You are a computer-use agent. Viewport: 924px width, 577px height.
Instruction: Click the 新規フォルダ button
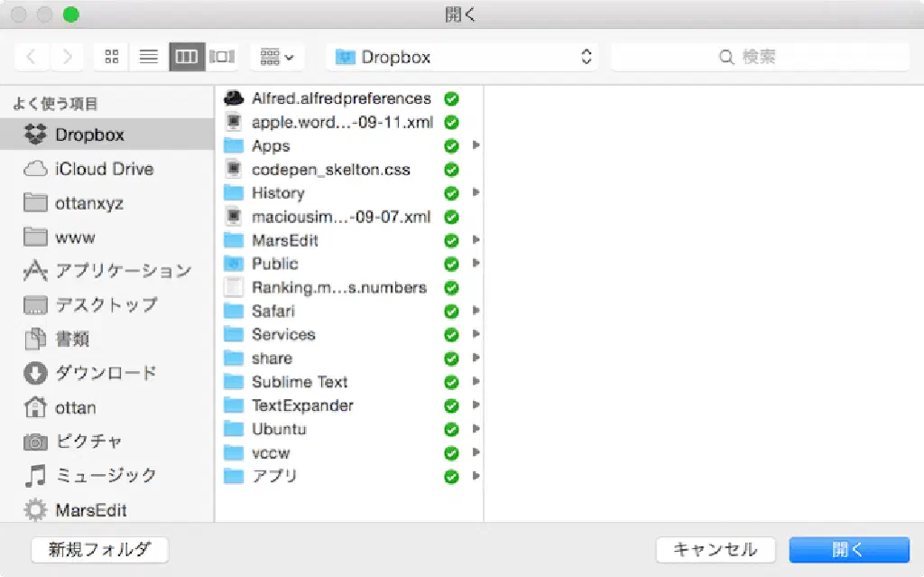point(99,549)
